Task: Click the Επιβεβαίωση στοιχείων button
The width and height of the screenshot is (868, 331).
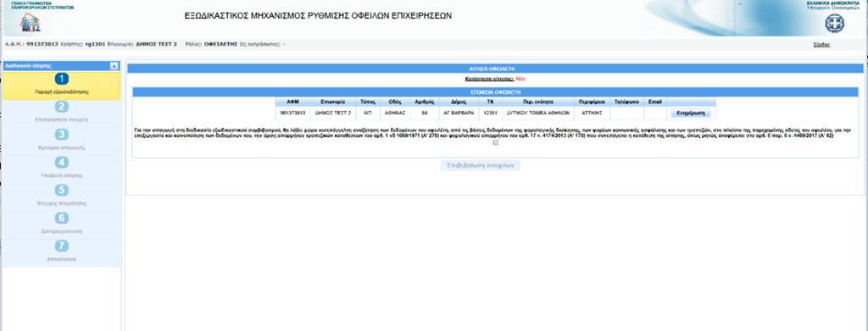Action: [x=481, y=165]
